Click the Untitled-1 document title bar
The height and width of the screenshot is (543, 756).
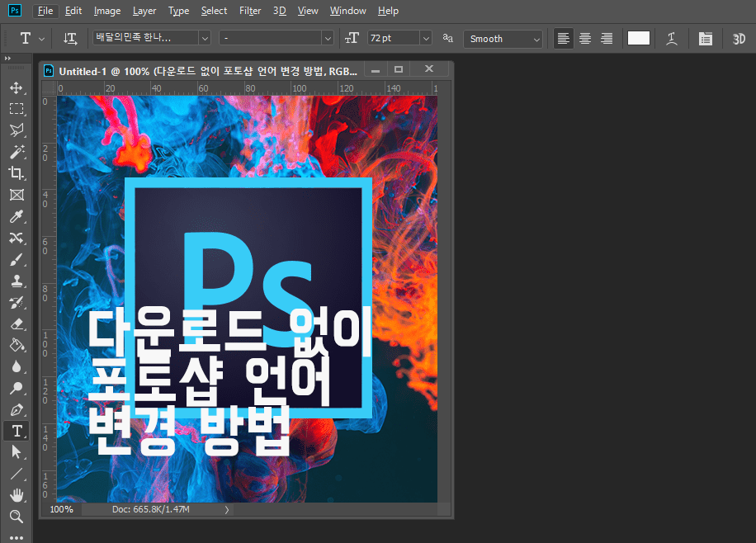tap(207, 71)
